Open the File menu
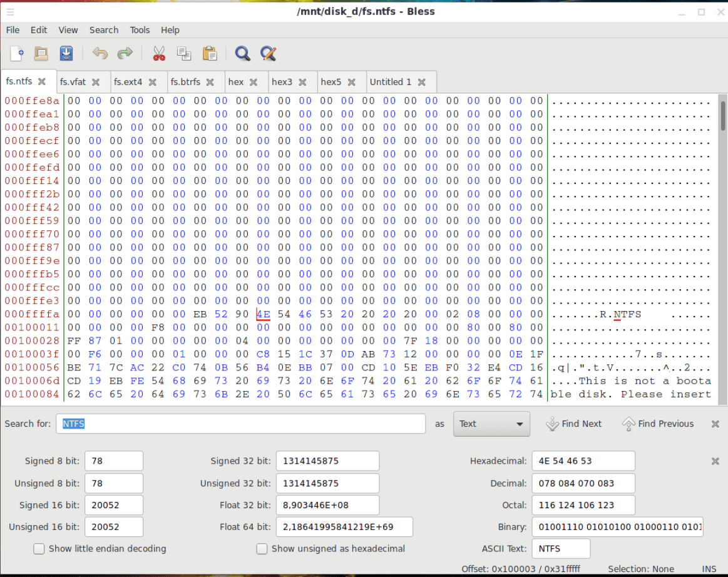 [13, 29]
